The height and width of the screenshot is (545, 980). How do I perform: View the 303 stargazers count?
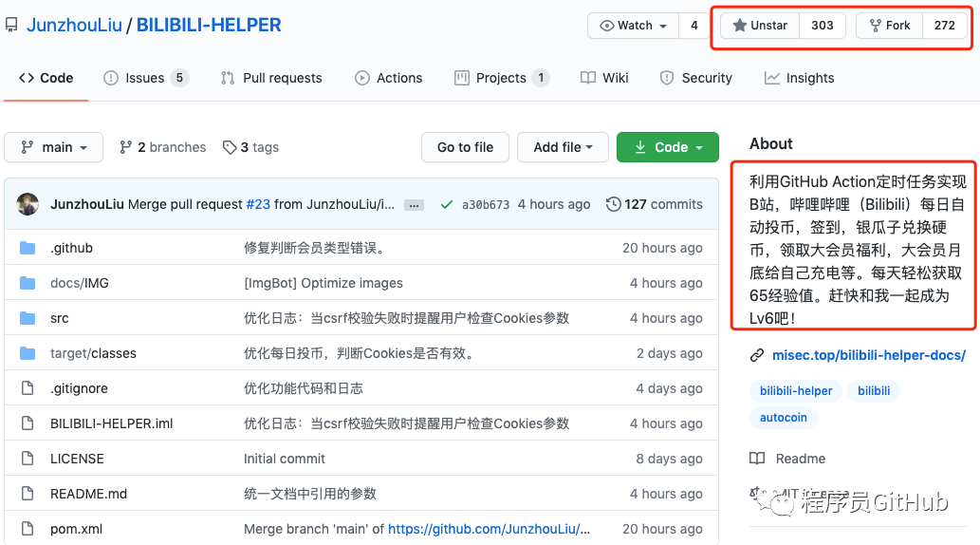tap(822, 26)
